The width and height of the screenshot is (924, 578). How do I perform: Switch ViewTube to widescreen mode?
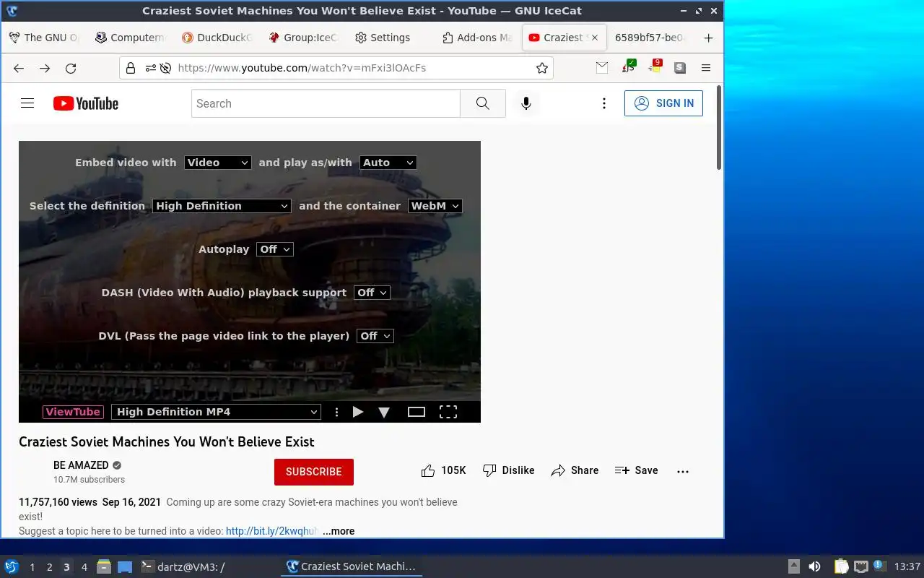click(417, 412)
